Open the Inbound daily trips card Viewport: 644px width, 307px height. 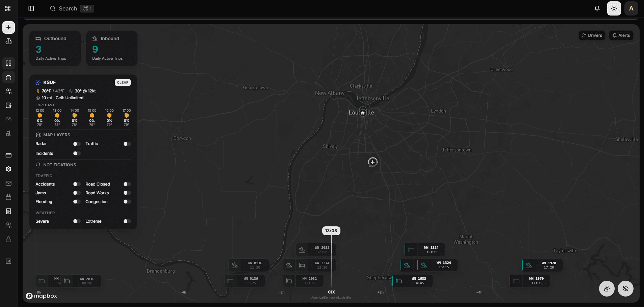tap(112, 48)
